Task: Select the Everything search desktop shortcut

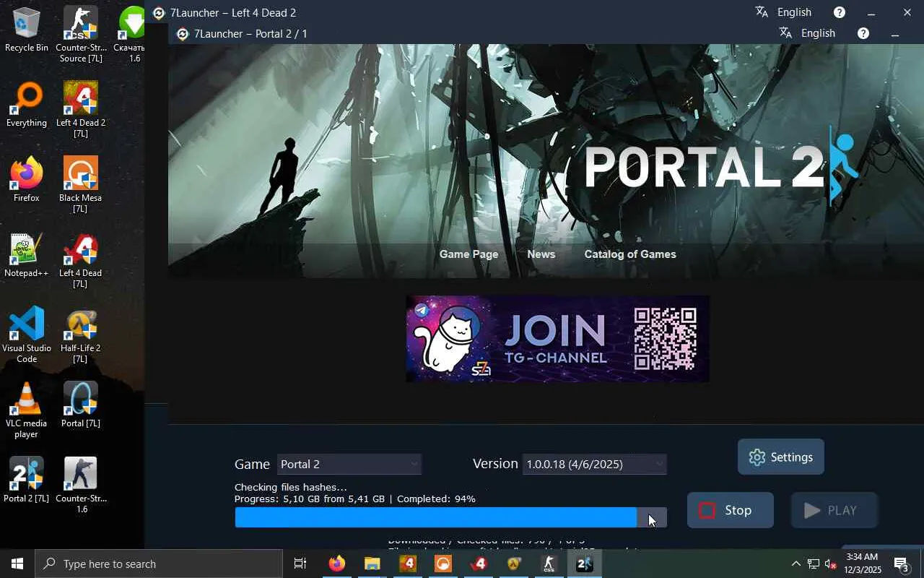Action: [x=27, y=105]
